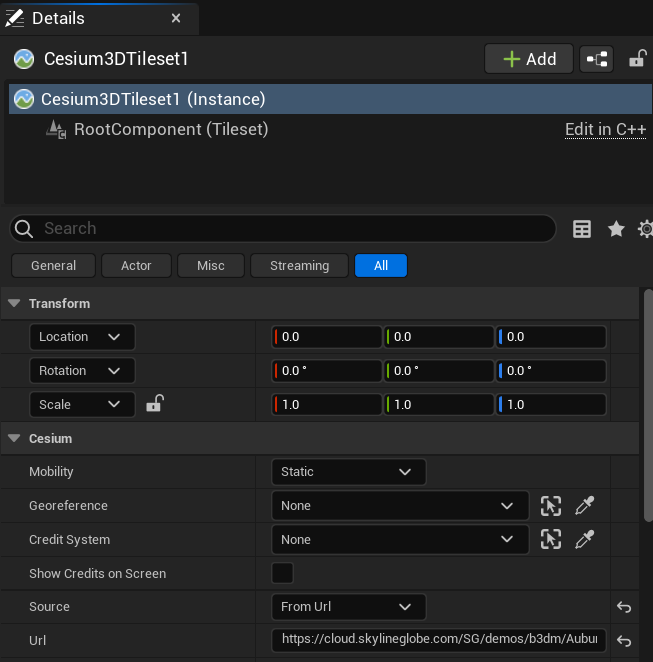Toggle Scale ratio lock icon
This screenshot has width=653, height=662.
(x=155, y=403)
